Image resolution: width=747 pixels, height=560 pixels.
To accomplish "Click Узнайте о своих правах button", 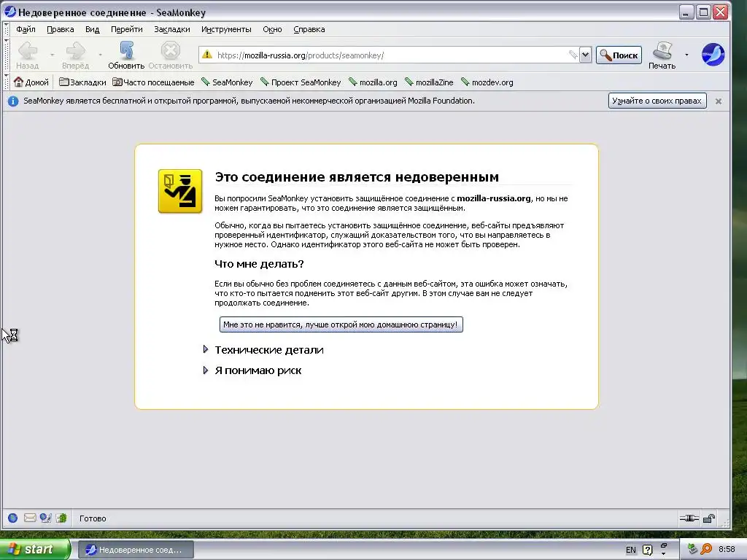I will click(657, 101).
